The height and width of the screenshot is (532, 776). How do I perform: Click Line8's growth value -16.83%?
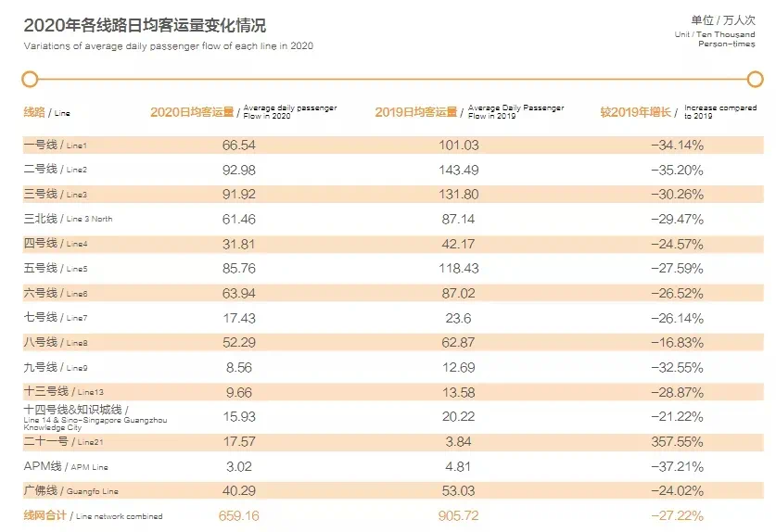pos(676,342)
